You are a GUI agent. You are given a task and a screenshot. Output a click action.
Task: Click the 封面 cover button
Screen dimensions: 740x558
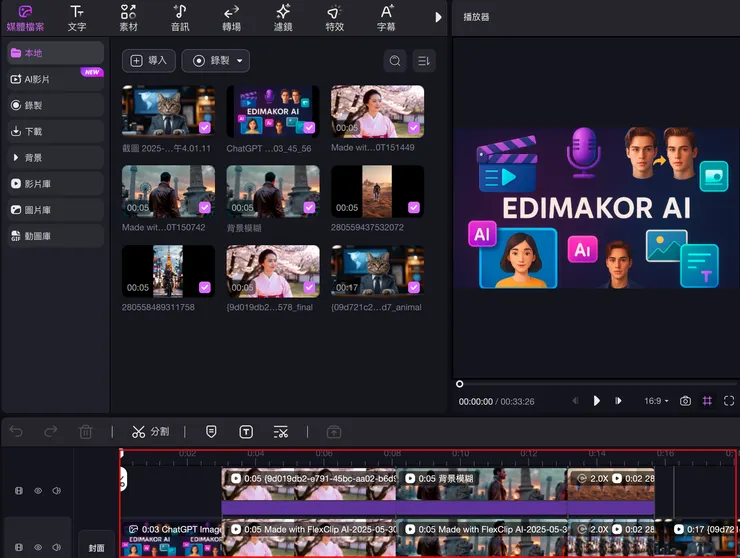pos(96,547)
